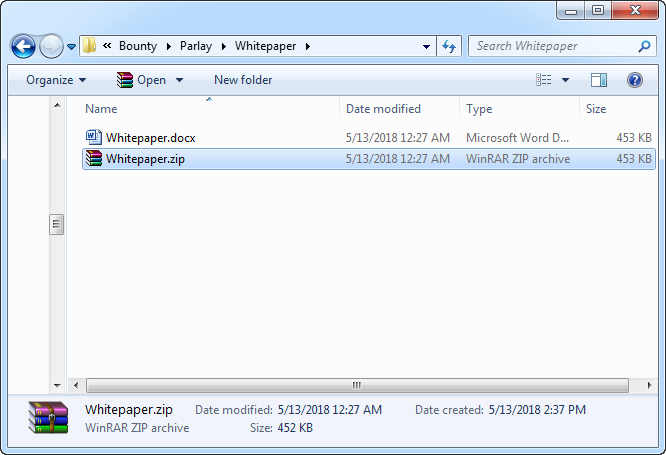
Task: Open Help with the question mark icon
Action: coord(635,80)
